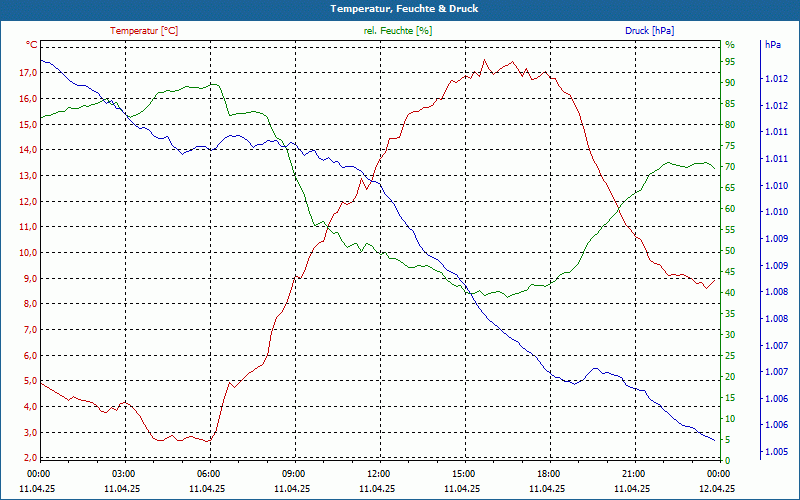
Task: Click the red '°C' axis unit label
Action: [x=31, y=45]
